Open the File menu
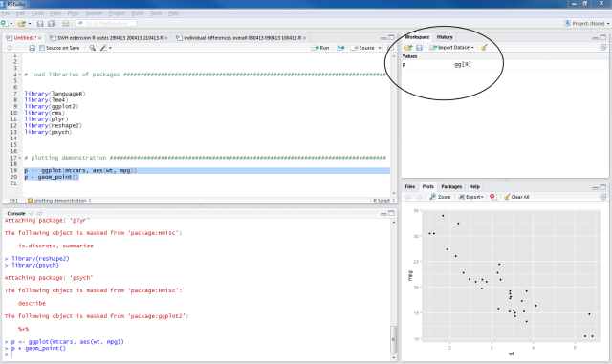This screenshot has width=612, height=364. (x=6, y=13)
